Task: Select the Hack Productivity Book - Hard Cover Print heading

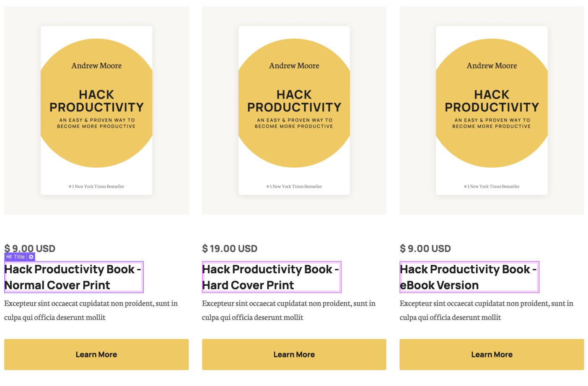Action: click(x=271, y=277)
